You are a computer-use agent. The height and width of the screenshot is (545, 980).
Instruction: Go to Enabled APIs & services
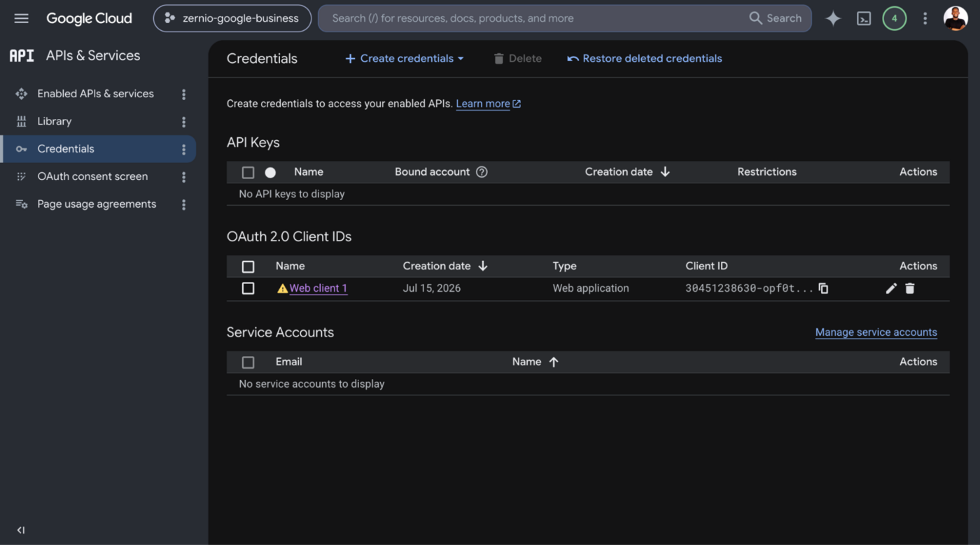(95, 94)
